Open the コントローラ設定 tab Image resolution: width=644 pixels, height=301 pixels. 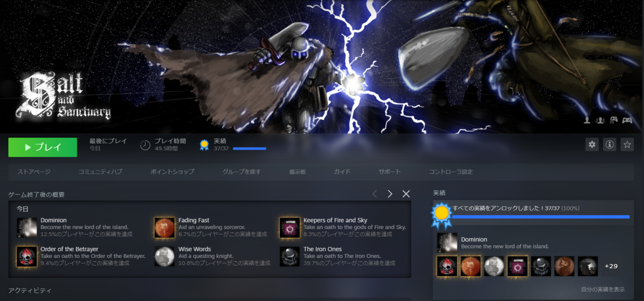pos(451,172)
